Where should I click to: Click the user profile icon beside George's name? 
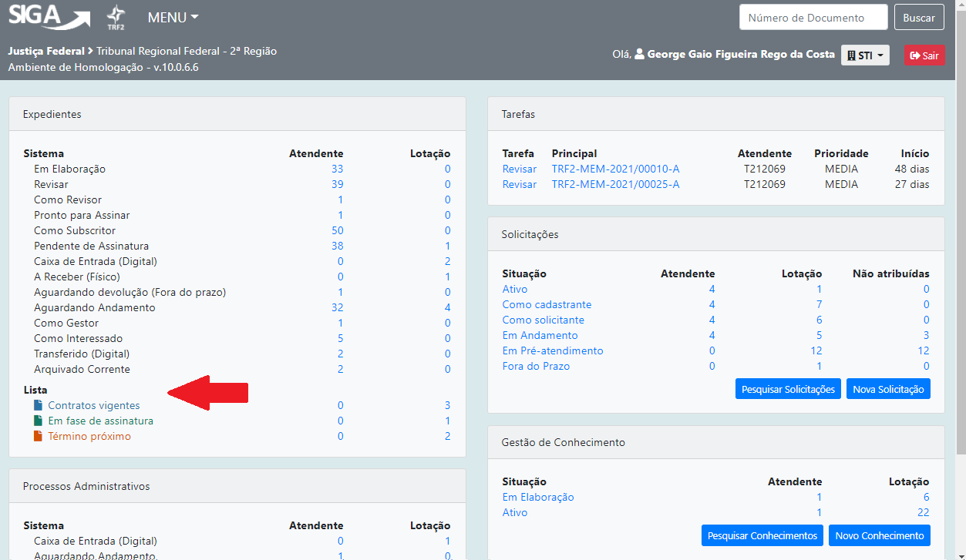pos(639,55)
